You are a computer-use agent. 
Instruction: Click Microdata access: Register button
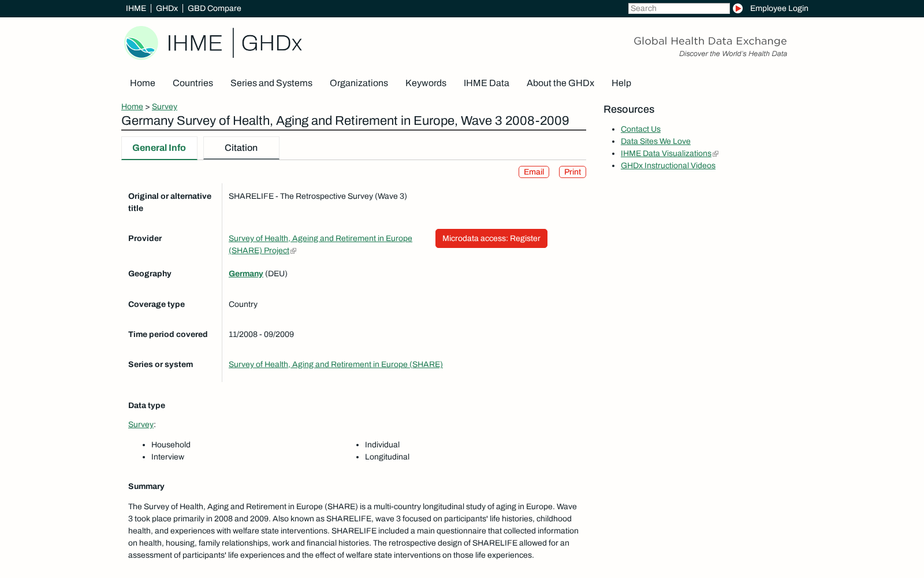[x=491, y=238]
